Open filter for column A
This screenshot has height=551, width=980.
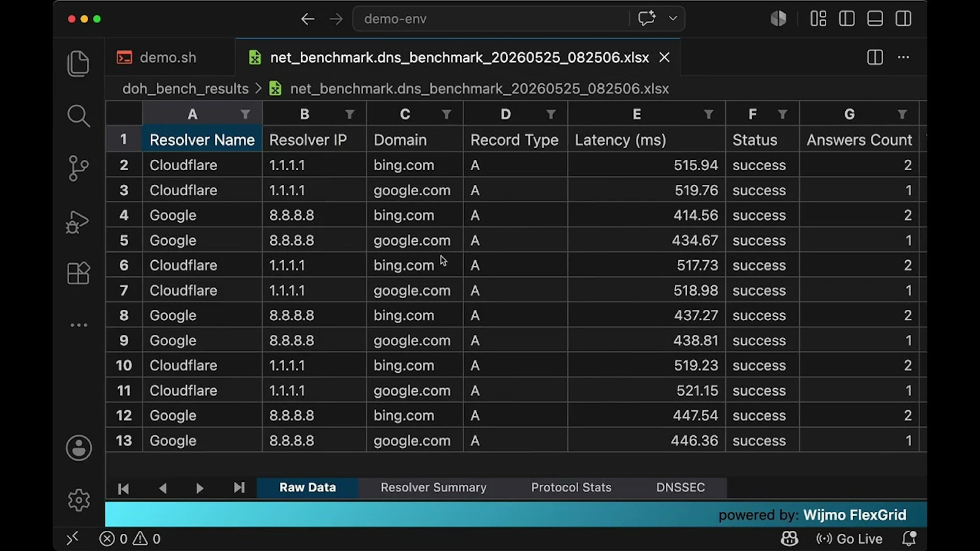coord(245,114)
